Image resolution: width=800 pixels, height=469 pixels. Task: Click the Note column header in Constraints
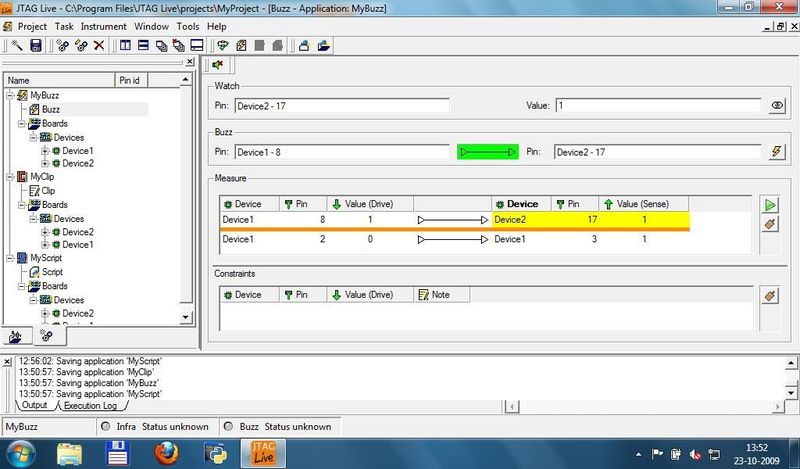441,294
